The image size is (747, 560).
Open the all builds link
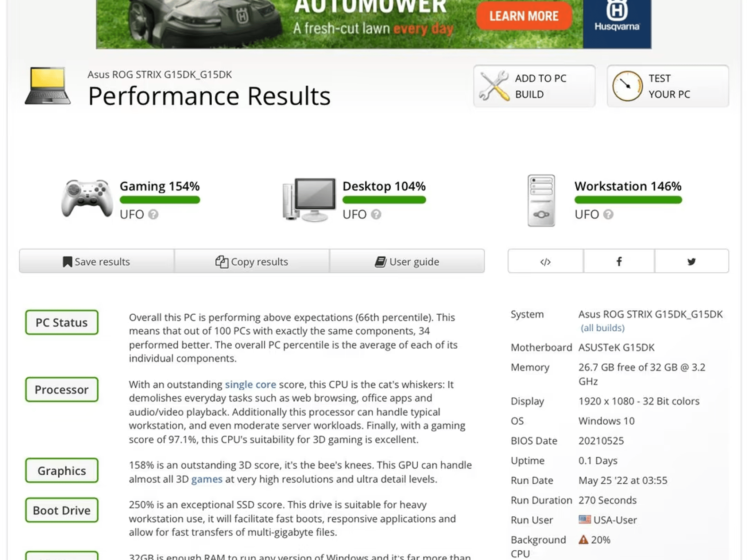click(x=603, y=328)
